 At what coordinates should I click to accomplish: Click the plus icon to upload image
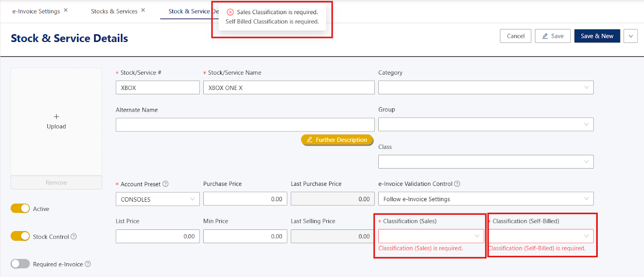(x=56, y=117)
